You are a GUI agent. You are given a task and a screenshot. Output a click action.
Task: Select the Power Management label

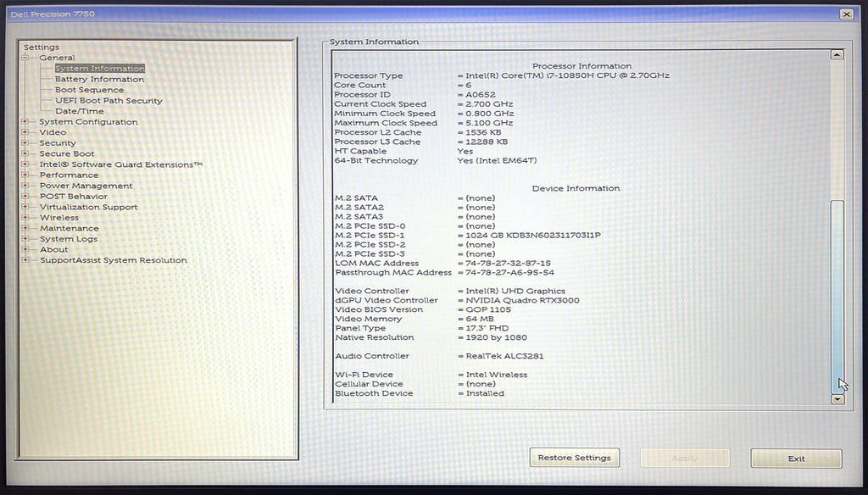click(x=86, y=186)
